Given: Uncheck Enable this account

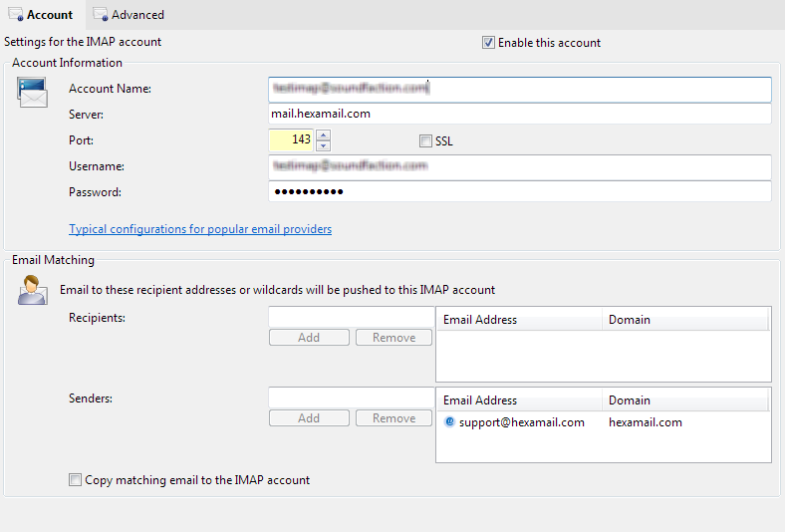Looking at the screenshot, I should pos(488,43).
